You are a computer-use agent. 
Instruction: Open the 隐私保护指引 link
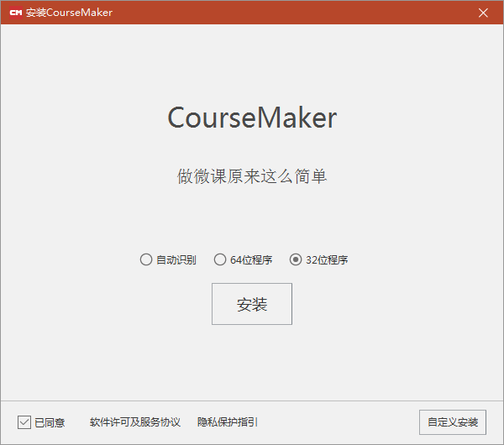tap(228, 422)
